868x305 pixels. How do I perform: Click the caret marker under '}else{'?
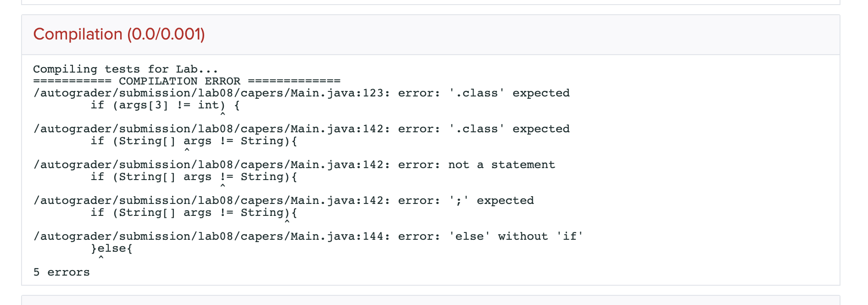pyautogui.click(x=101, y=257)
